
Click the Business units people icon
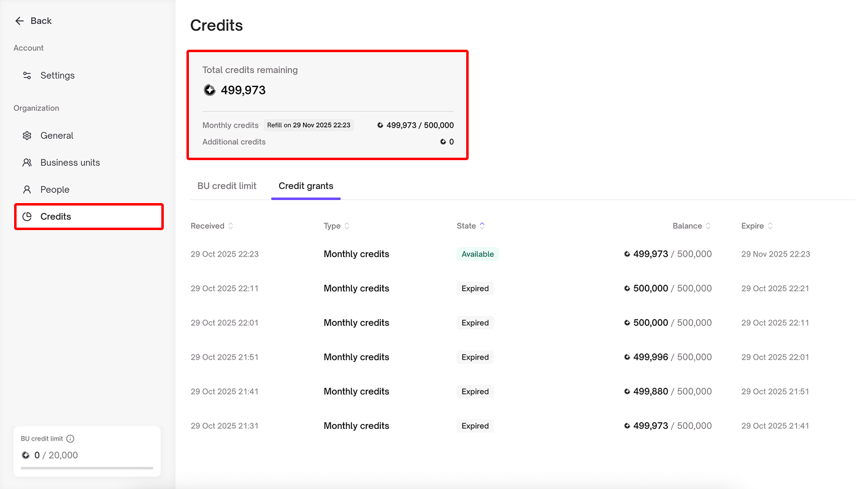pyautogui.click(x=27, y=163)
